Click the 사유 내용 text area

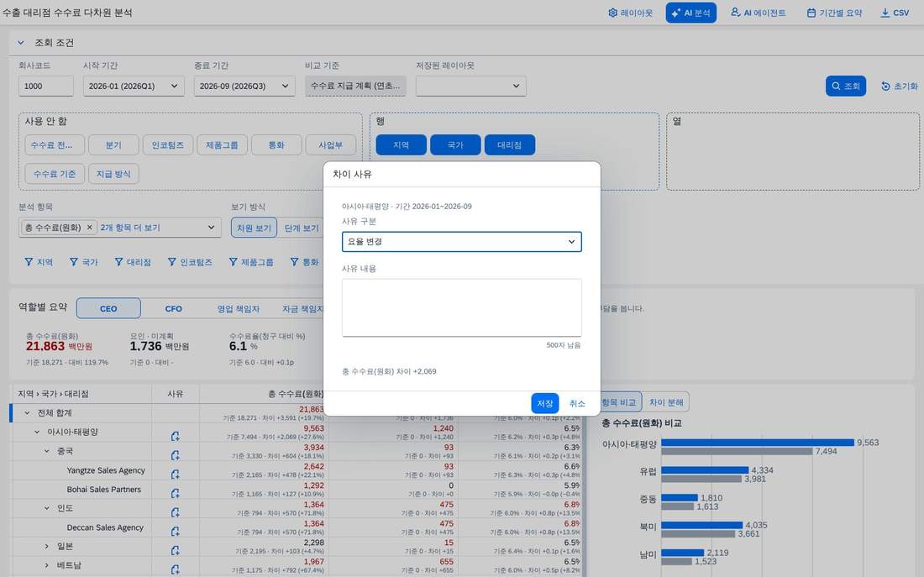(461, 307)
